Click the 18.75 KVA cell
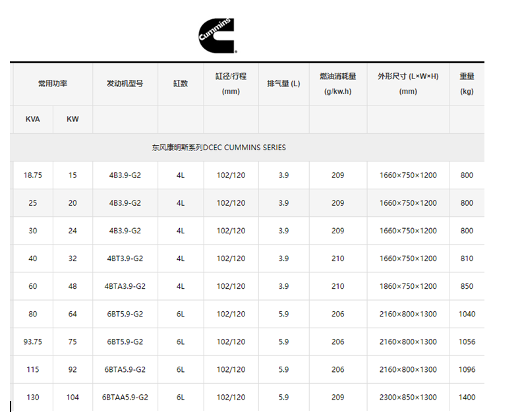 pos(33,175)
